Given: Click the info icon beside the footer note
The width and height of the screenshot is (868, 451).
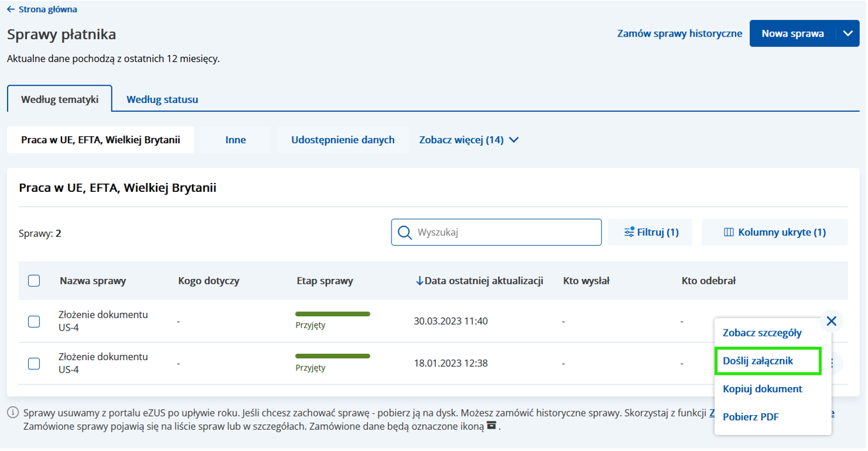Looking at the screenshot, I should pos(12,413).
